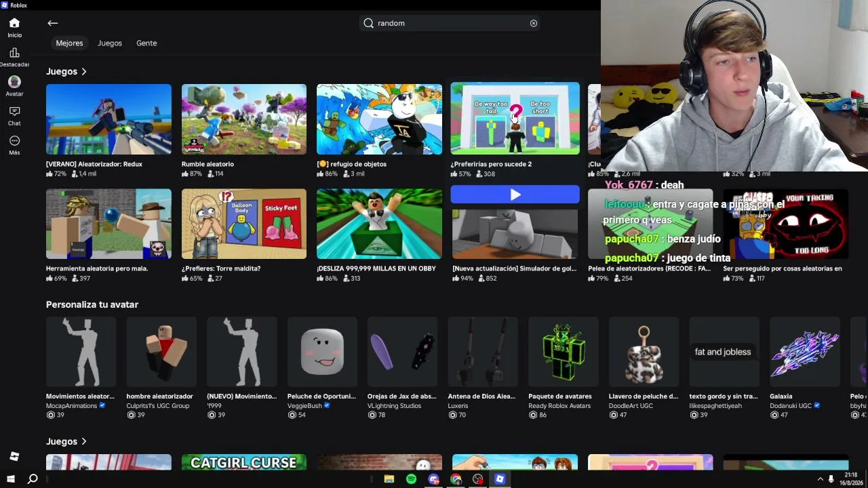Click 'Ser perseguido por cosas aleatorias en' title
Image resolution: width=868 pixels, height=488 pixels.
coord(783,268)
